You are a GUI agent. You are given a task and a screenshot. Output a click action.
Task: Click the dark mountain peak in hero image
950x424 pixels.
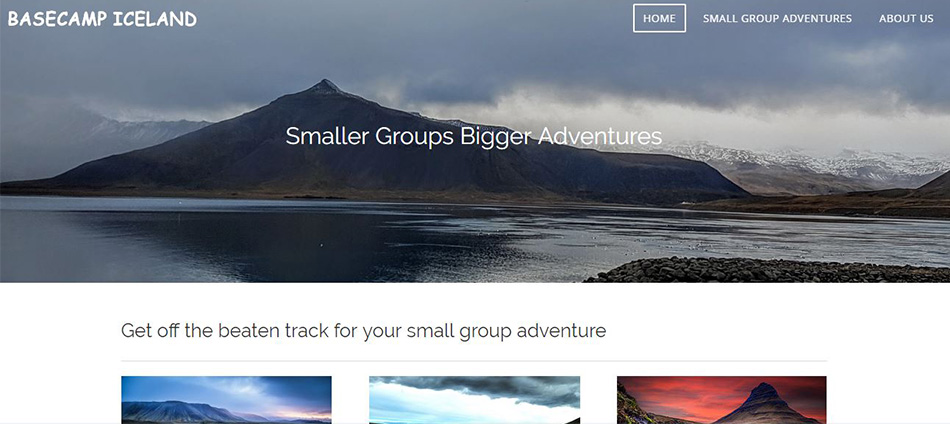pyautogui.click(x=325, y=87)
